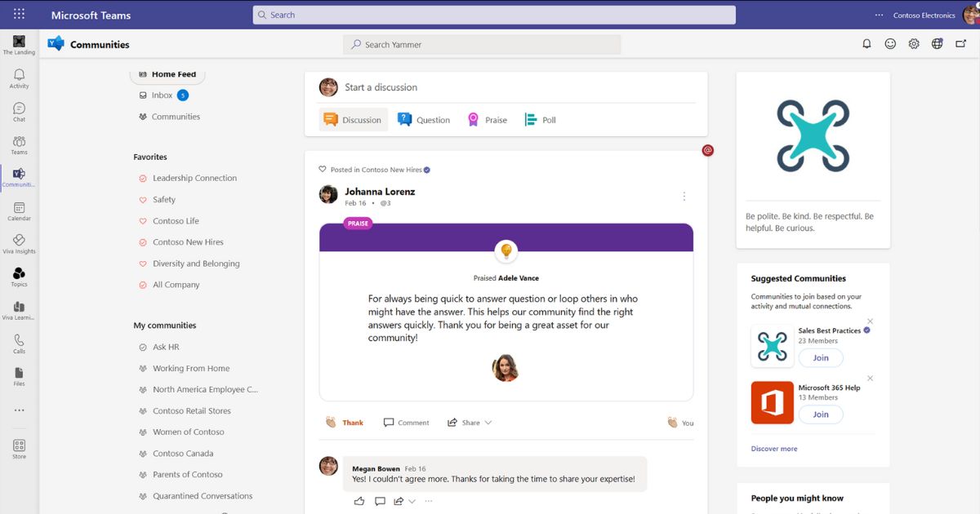Toggle favorite heart beside Contoso New Hires post
Image resolution: width=980 pixels, height=514 pixels.
323,170
